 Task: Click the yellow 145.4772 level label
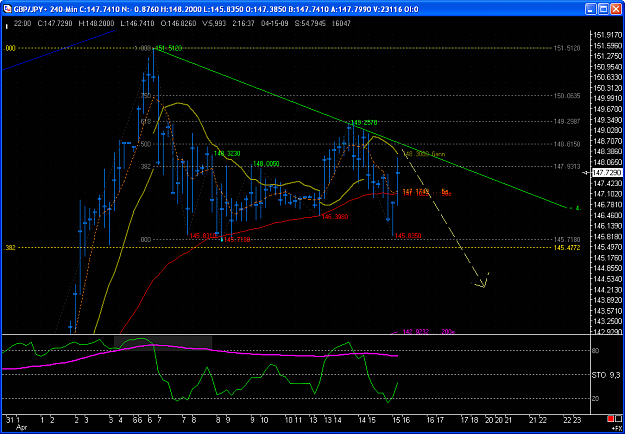coord(567,248)
